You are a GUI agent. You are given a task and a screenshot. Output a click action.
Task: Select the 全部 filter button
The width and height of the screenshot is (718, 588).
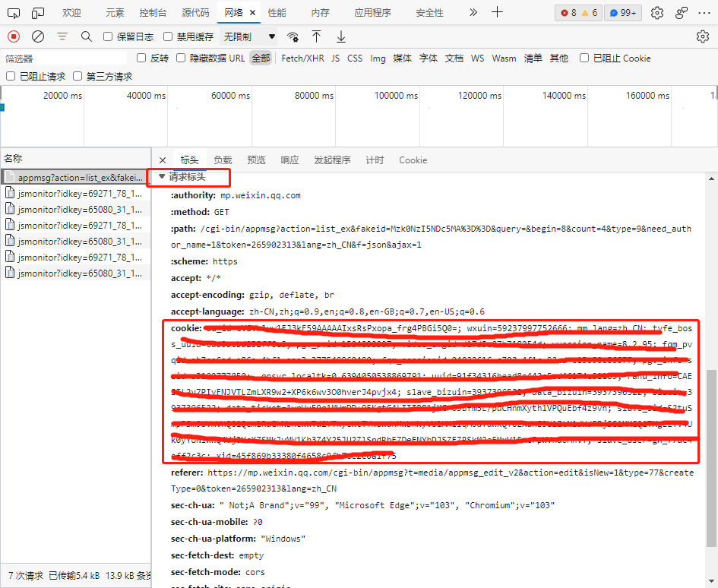click(261, 58)
